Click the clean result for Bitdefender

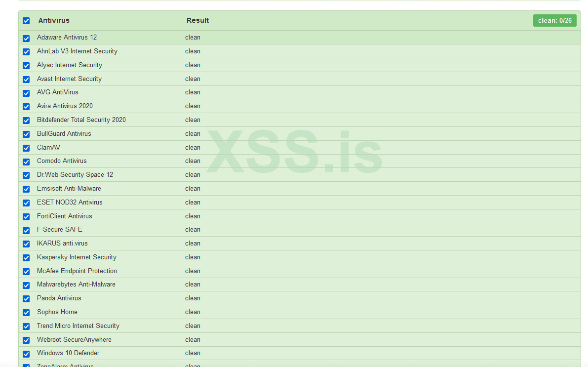click(x=193, y=120)
